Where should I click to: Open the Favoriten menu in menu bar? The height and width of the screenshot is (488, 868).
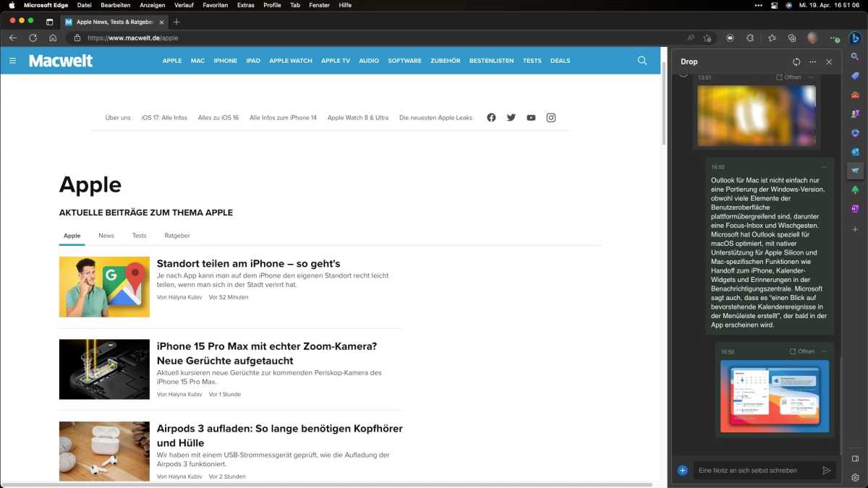coord(216,5)
